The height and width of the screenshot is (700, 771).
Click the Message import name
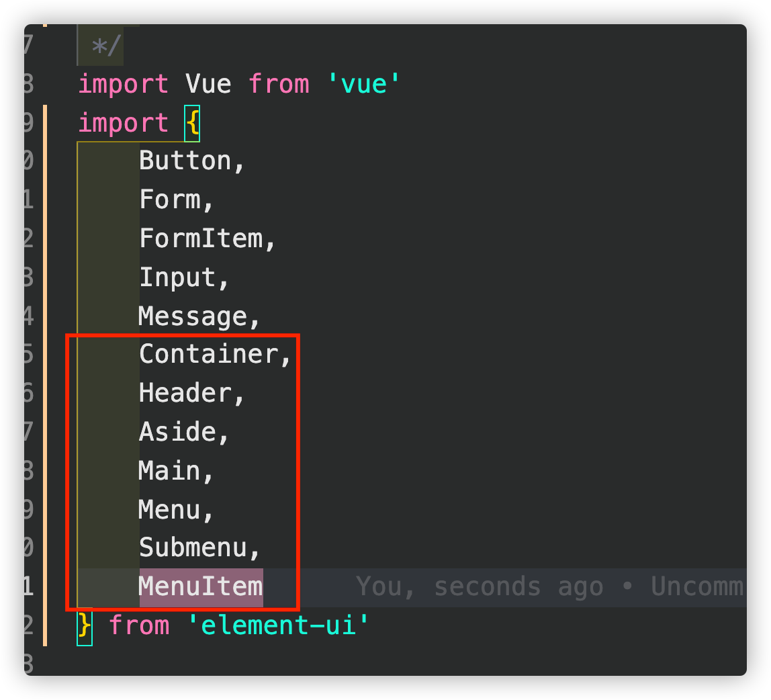coord(193,316)
